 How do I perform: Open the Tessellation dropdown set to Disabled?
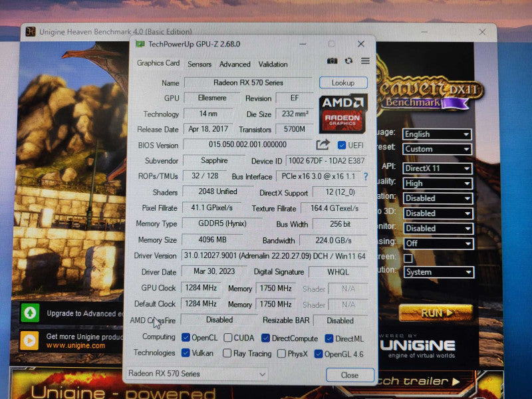(x=438, y=198)
